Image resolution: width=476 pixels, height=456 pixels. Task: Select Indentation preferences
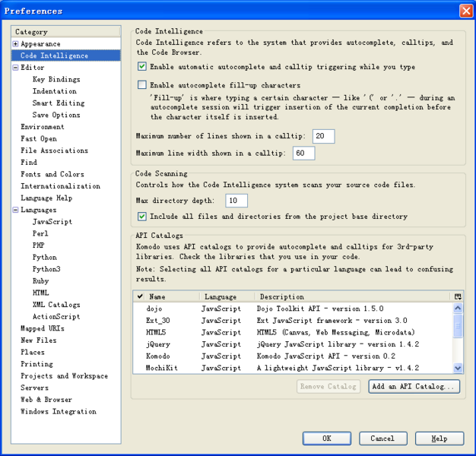point(55,91)
